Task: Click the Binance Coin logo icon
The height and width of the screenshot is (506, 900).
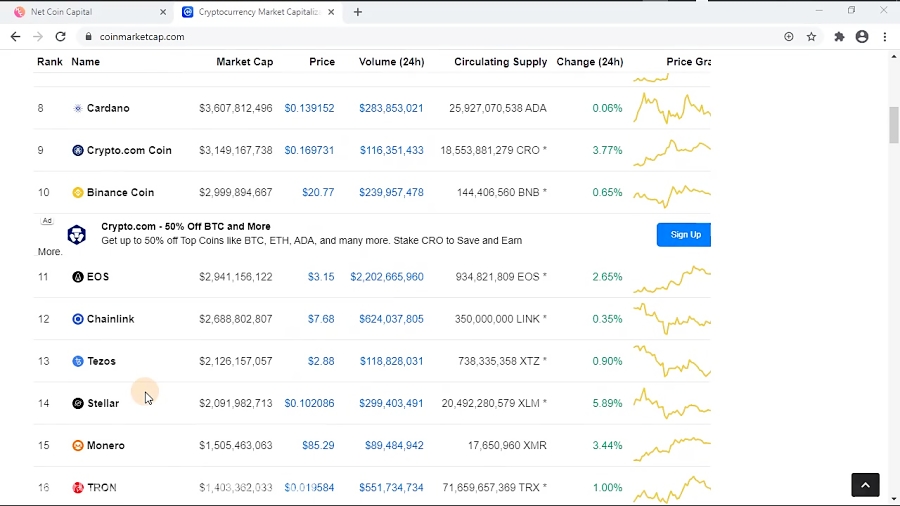Action: (x=77, y=193)
